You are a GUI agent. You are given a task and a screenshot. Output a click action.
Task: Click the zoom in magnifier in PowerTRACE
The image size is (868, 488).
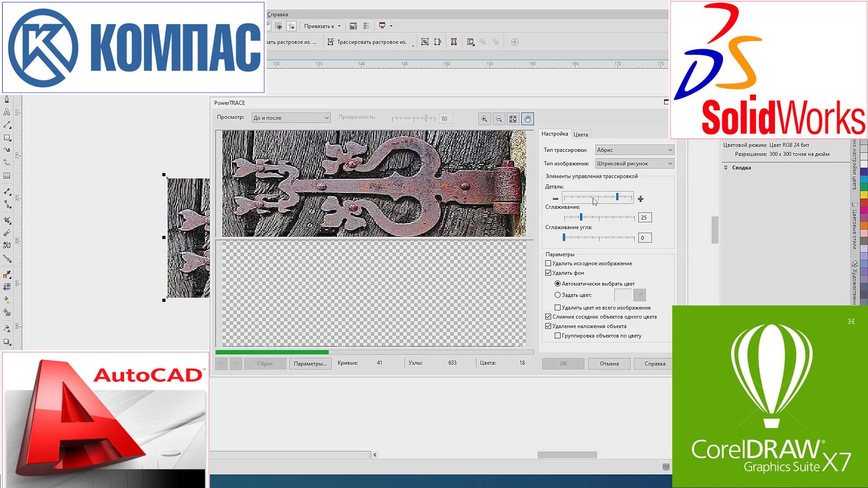click(x=484, y=119)
